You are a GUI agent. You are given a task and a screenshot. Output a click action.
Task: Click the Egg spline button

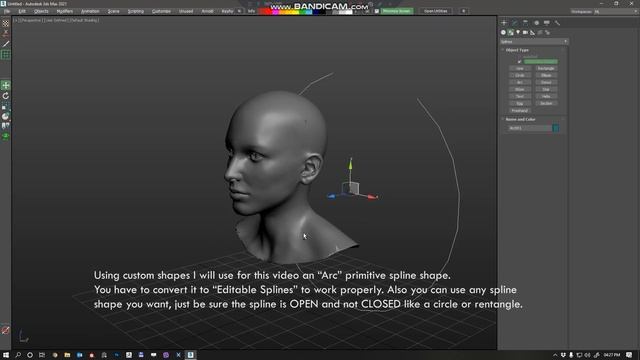pos(520,104)
